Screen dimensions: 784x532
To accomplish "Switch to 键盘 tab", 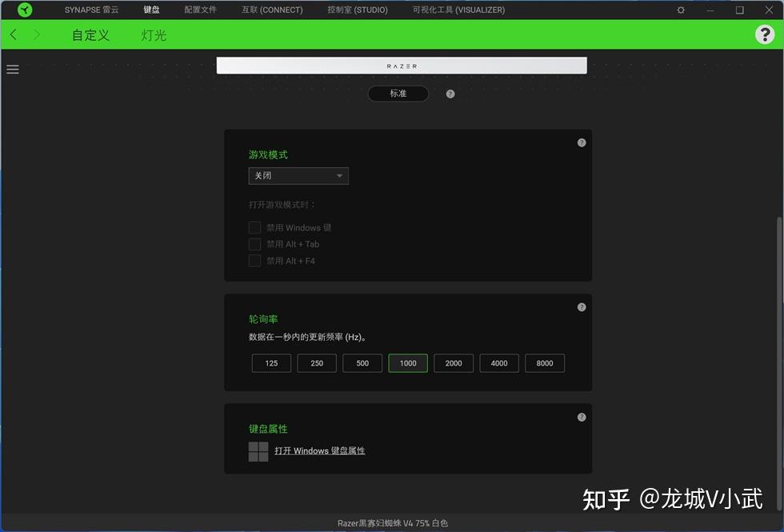I will tap(151, 10).
